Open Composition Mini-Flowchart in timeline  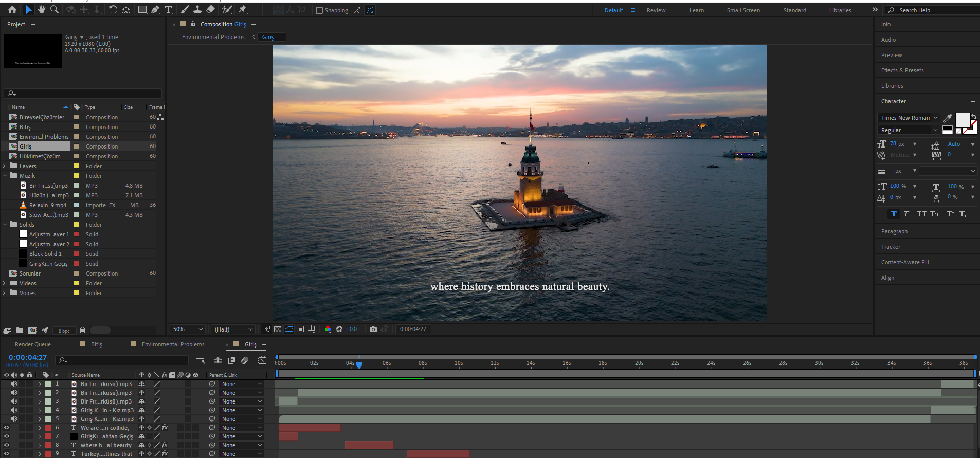point(201,360)
